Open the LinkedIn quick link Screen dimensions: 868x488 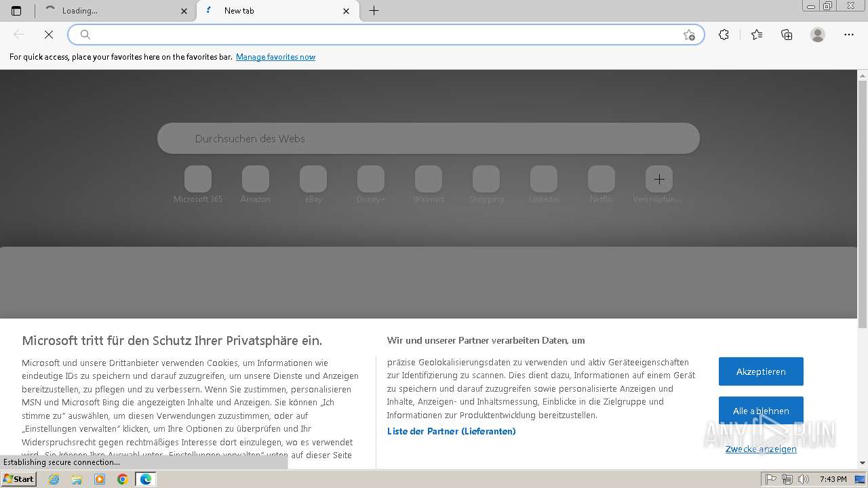(544, 184)
